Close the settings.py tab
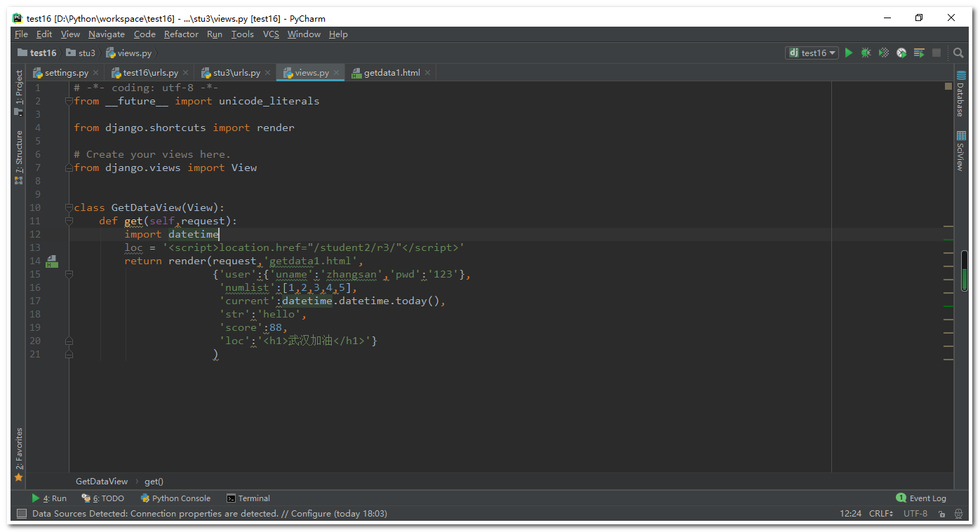Screen dimensions: 980x532 [97, 73]
